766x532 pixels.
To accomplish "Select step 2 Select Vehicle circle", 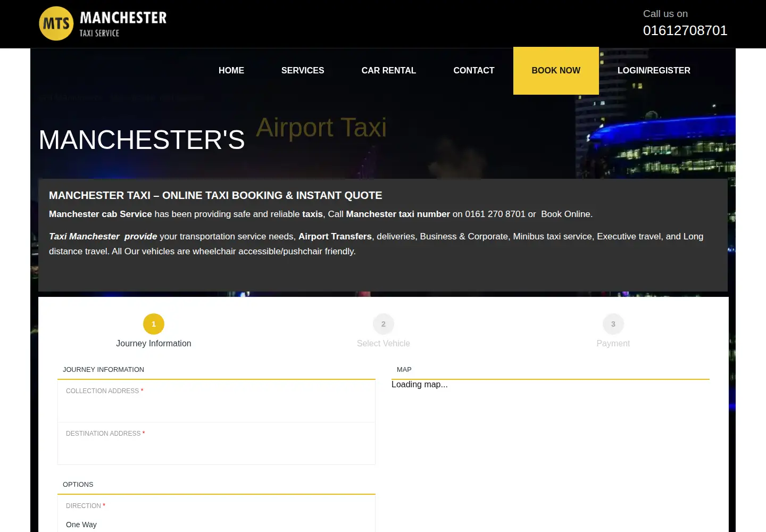I will point(384,324).
